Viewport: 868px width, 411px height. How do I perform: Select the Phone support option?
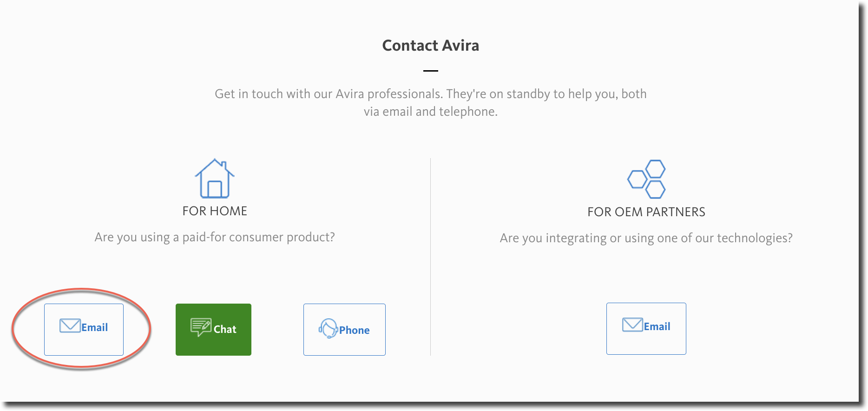(x=344, y=330)
